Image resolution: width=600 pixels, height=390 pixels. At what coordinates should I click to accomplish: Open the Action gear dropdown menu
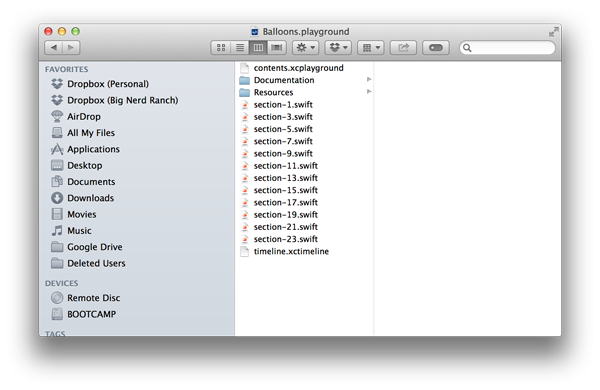click(305, 47)
